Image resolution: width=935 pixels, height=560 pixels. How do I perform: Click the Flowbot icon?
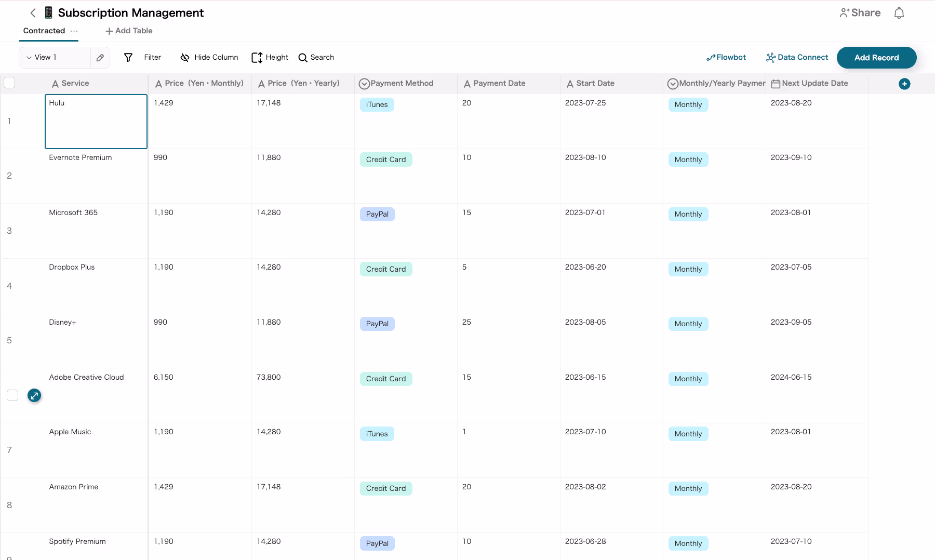point(712,57)
